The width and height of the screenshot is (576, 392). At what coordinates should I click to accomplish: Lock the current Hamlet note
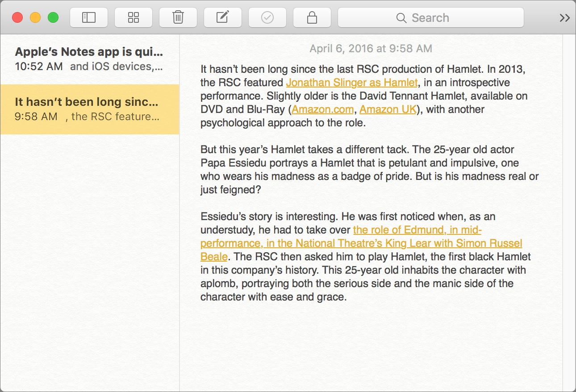[312, 17]
